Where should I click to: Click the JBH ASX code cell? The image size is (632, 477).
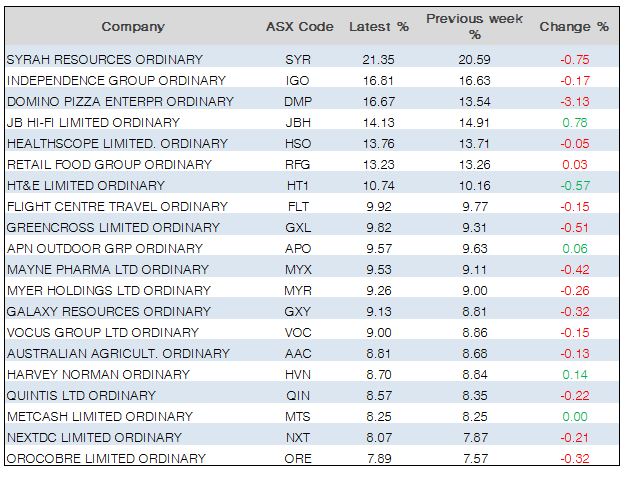click(x=298, y=122)
